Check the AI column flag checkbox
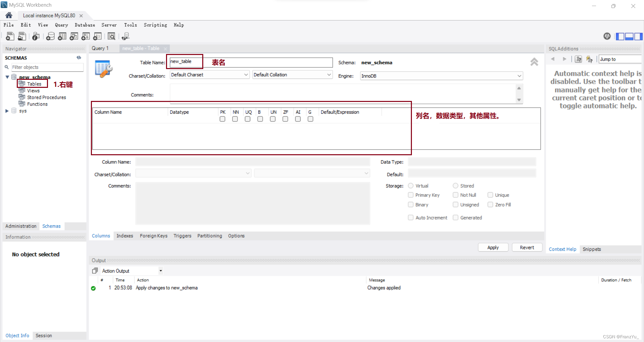Image resolution: width=644 pixels, height=342 pixels. [x=298, y=119]
